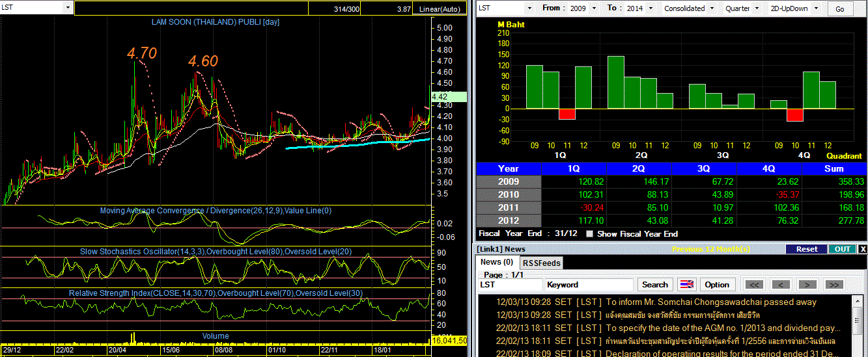Click the Year column header
Screen dimensions: 868x357
coord(509,168)
